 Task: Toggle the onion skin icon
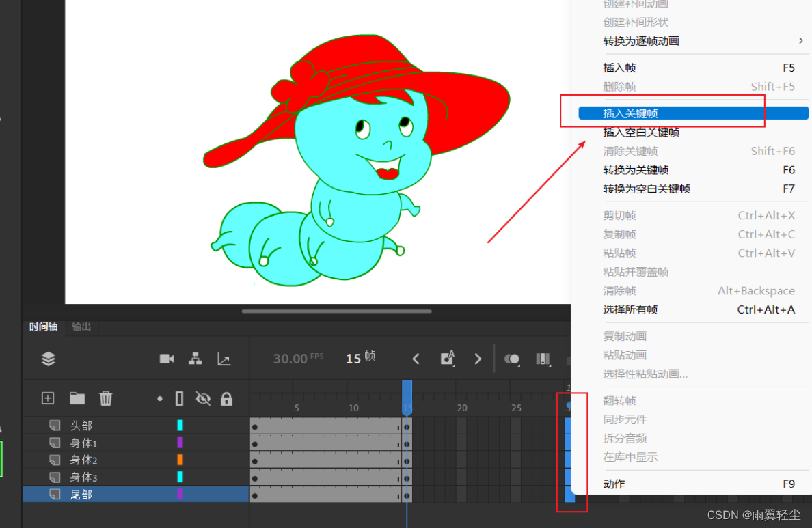512,359
